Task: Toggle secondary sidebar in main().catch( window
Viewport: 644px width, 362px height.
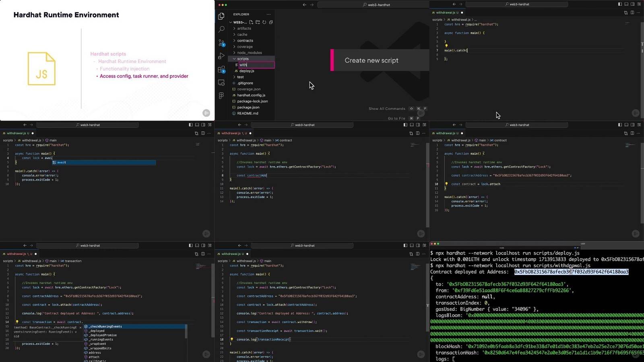Action: click(633, 4)
